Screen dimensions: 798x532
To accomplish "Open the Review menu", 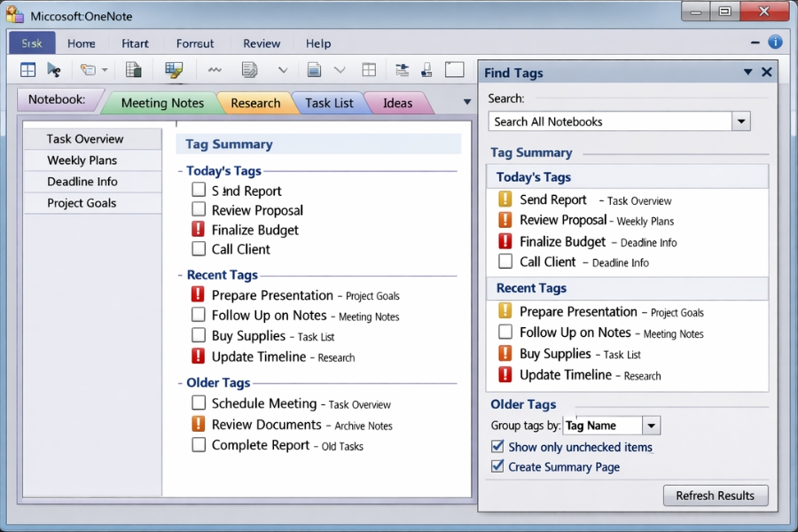I will [x=262, y=43].
